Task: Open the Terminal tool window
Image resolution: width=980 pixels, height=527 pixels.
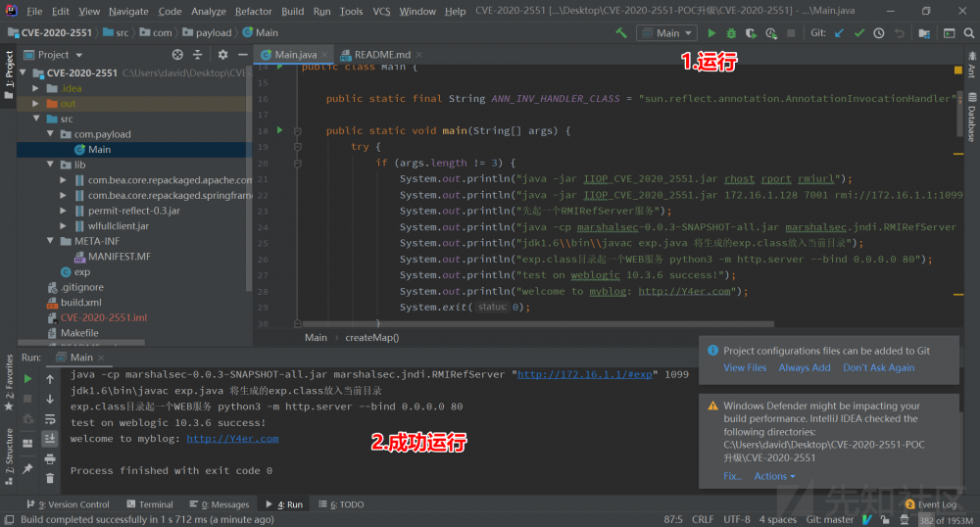Action: click(x=149, y=504)
